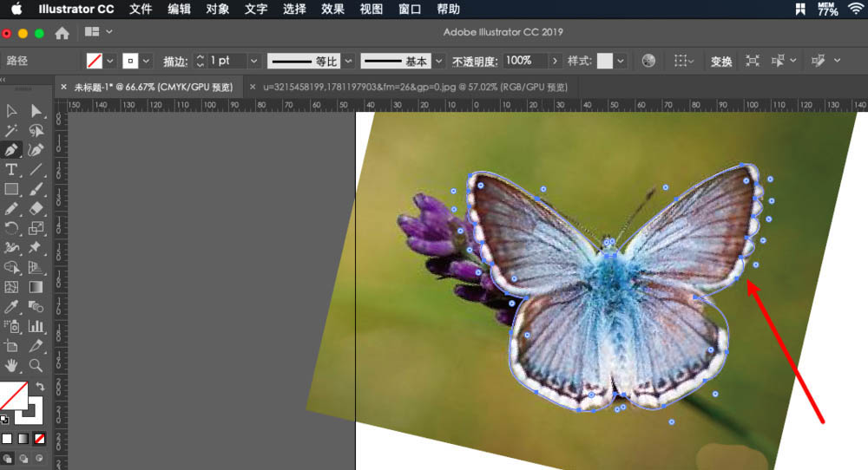
Task: Open the 窗口 menu
Action: click(410, 10)
